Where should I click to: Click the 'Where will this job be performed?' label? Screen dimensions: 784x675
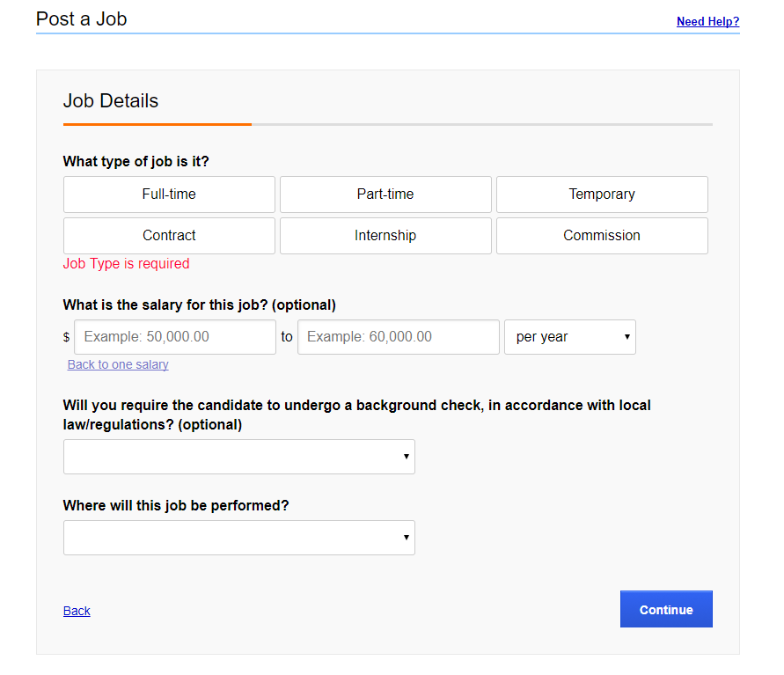click(x=176, y=506)
